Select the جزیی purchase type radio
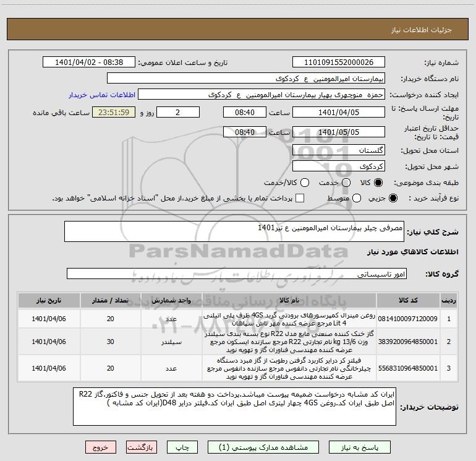 pyautogui.click(x=393, y=198)
